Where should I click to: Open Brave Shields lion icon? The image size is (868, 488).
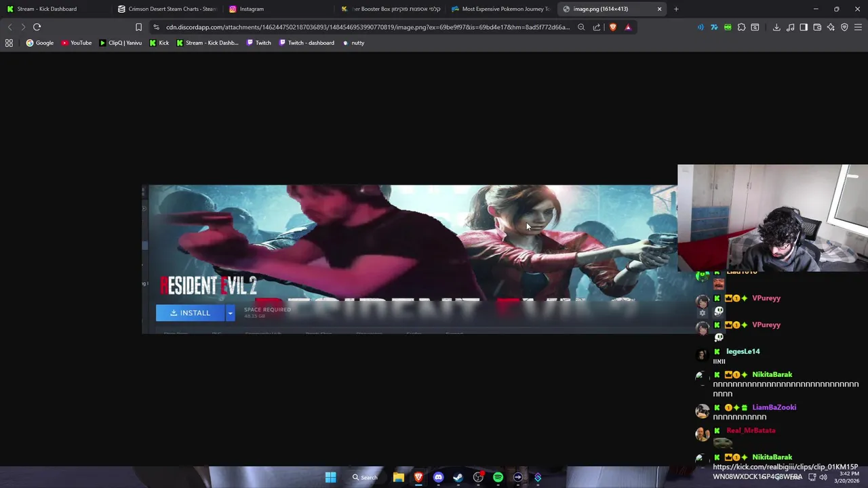tap(613, 27)
